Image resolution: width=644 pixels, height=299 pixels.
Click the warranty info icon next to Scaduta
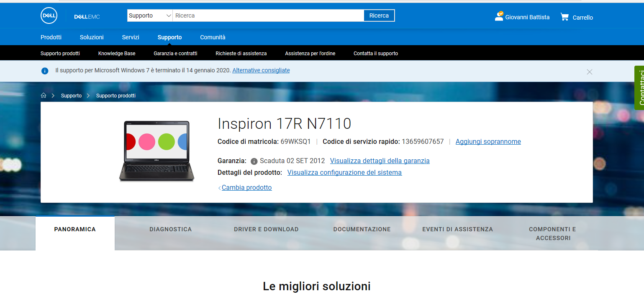(x=254, y=161)
